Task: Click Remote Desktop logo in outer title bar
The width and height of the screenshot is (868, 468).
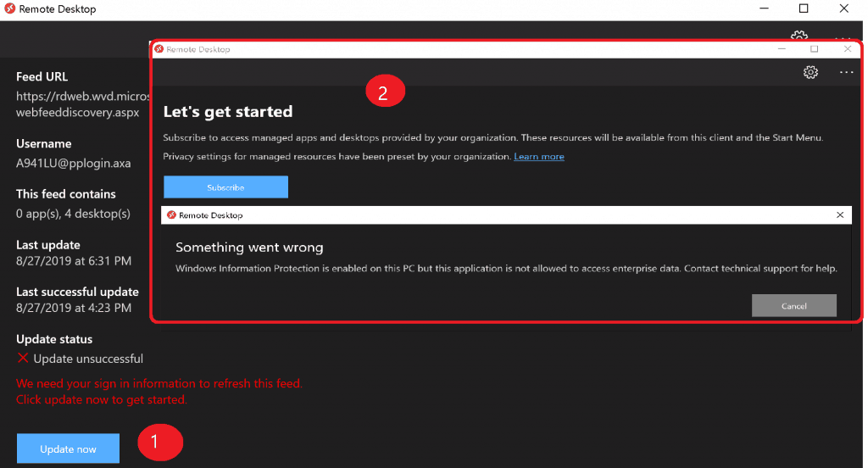Action: 10,8
